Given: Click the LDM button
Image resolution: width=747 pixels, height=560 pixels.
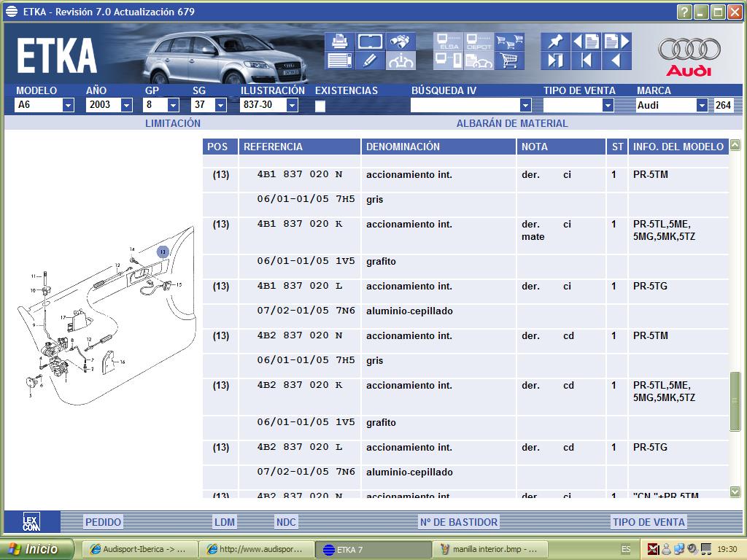Looking at the screenshot, I should coord(224,522).
